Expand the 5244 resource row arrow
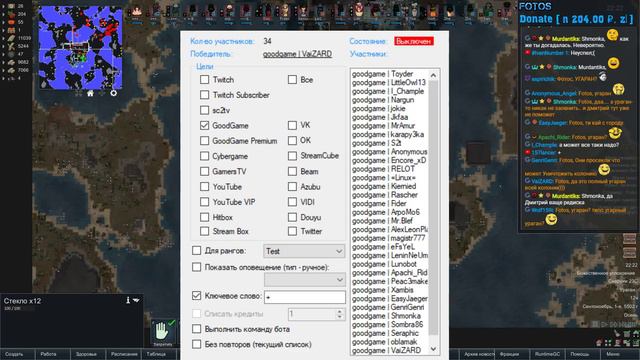This screenshot has height=360, width=640. click(4, 46)
